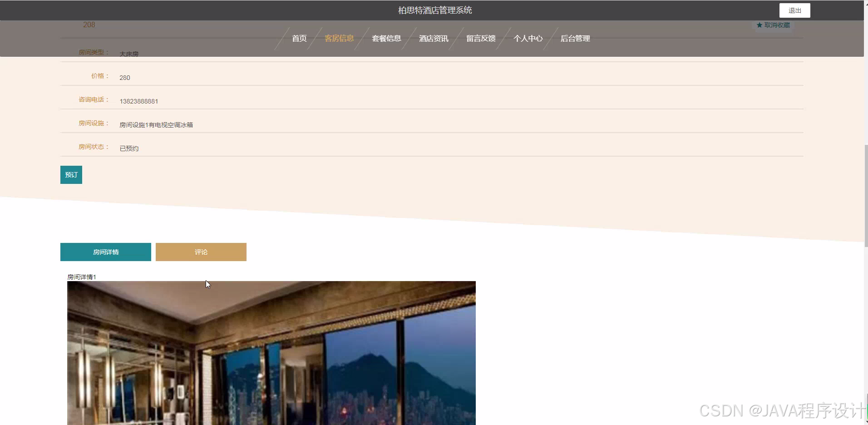The width and height of the screenshot is (868, 425).
Task: Click the 价格 label
Action: (x=100, y=76)
